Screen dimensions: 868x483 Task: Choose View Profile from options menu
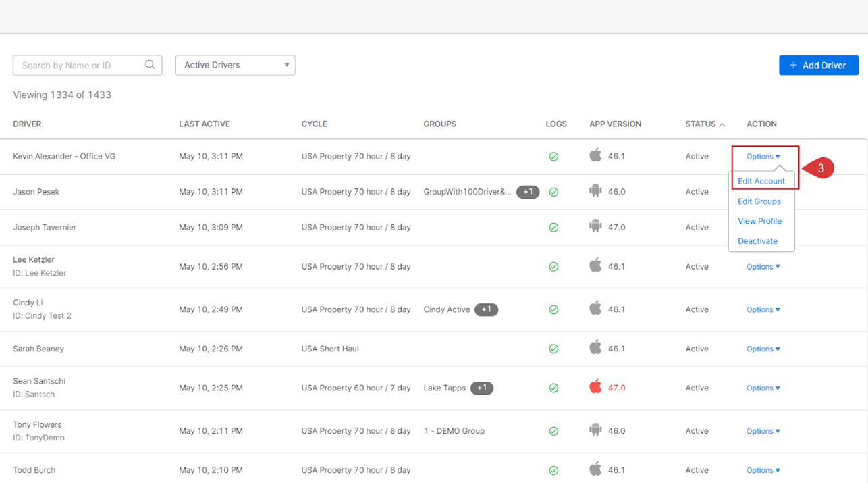coord(759,221)
